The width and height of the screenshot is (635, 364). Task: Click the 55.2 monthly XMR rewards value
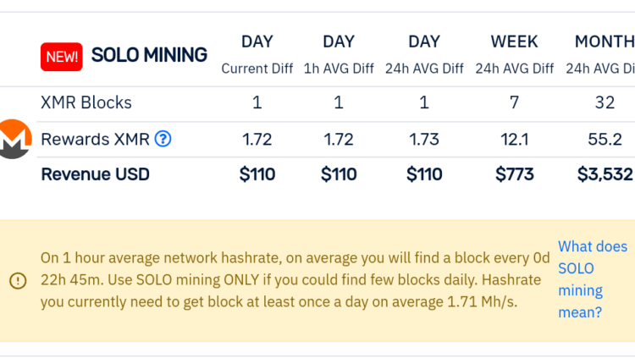(x=605, y=139)
